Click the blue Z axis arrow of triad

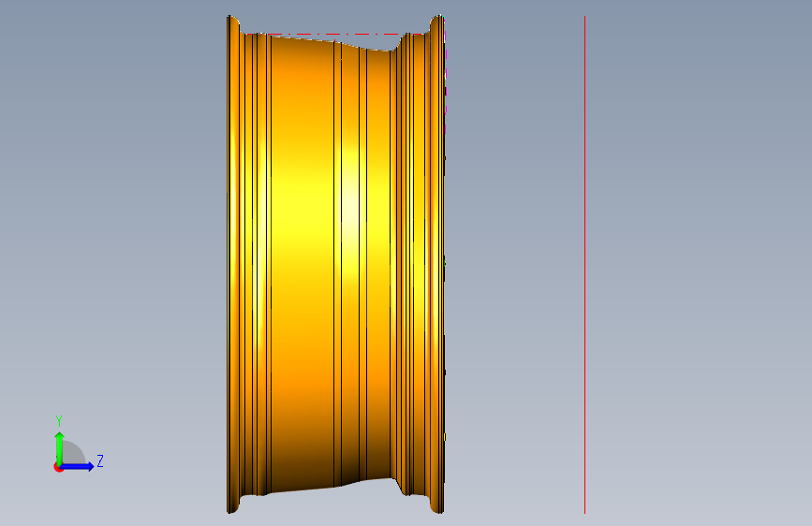click(x=78, y=466)
